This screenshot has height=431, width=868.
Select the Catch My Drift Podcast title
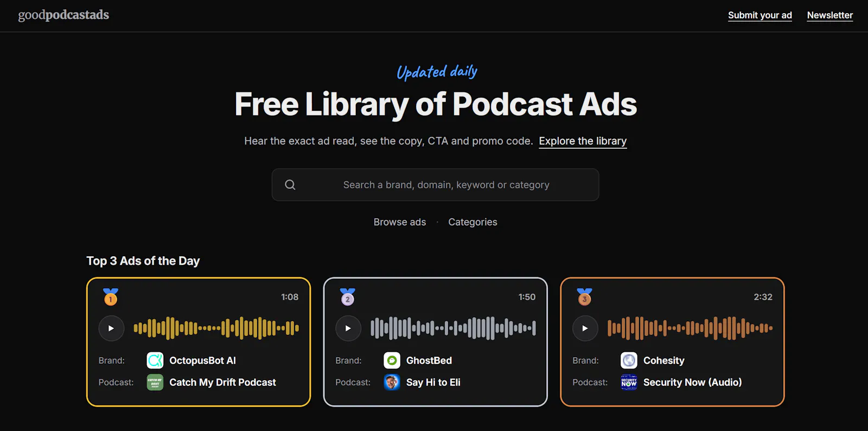[x=222, y=382]
